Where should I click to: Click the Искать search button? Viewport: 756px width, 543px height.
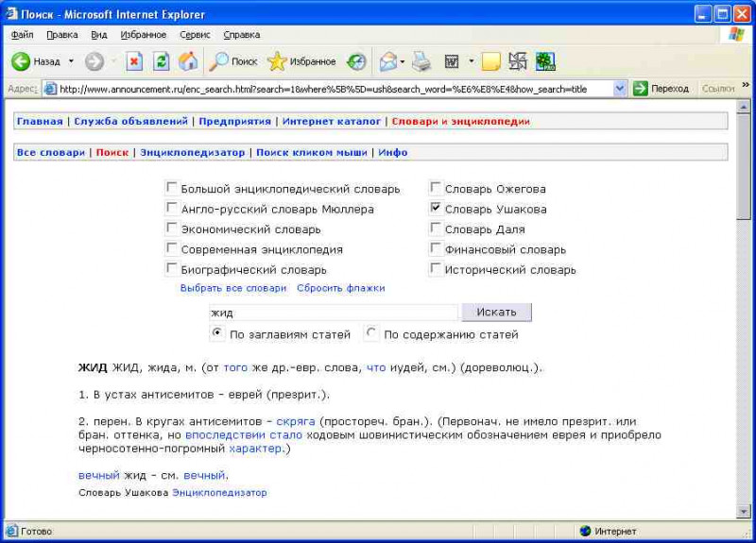tap(497, 313)
